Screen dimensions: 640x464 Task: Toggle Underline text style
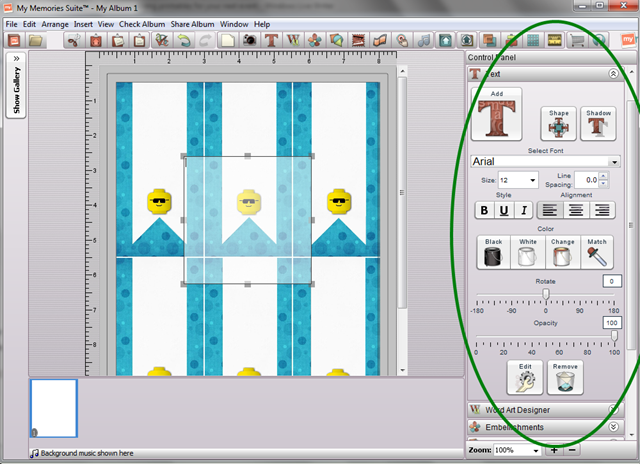[504, 211]
